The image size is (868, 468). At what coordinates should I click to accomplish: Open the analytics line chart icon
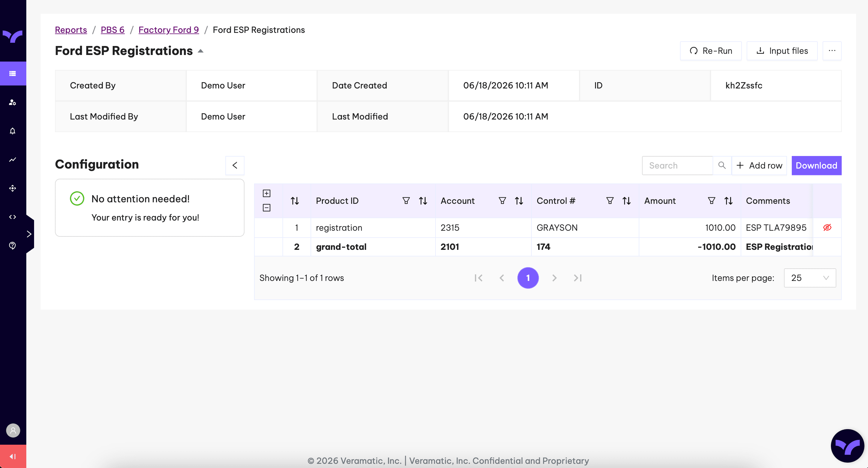point(13,160)
